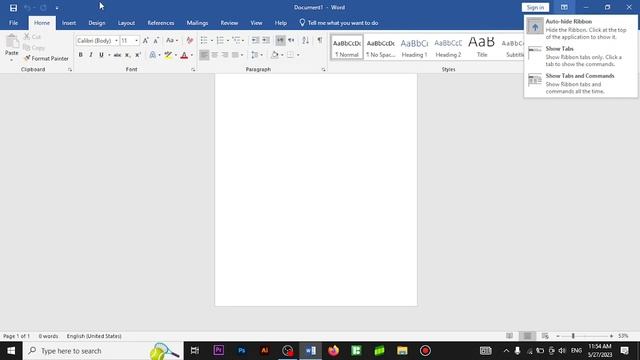Toggle Italic formatting
640x360 pixels.
pos(91,55)
